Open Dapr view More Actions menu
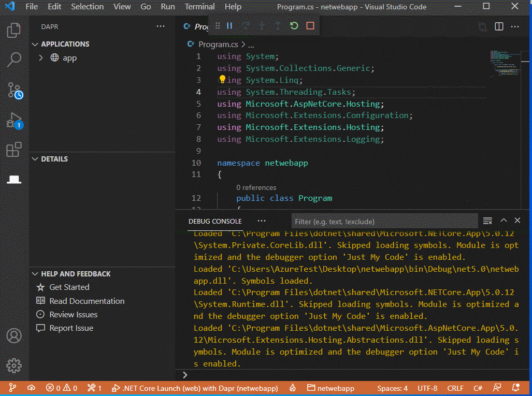The height and width of the screenshot is (396, 532). pos(161,26)
